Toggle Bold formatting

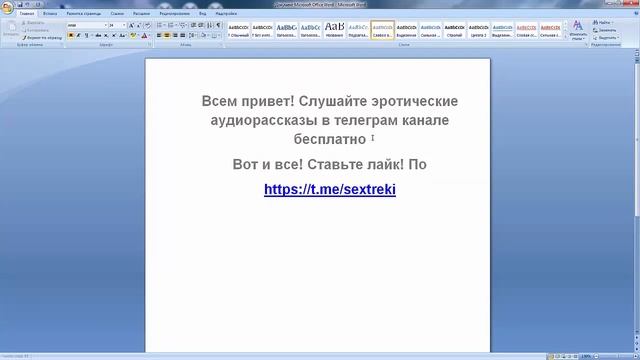tap(71, 36)
